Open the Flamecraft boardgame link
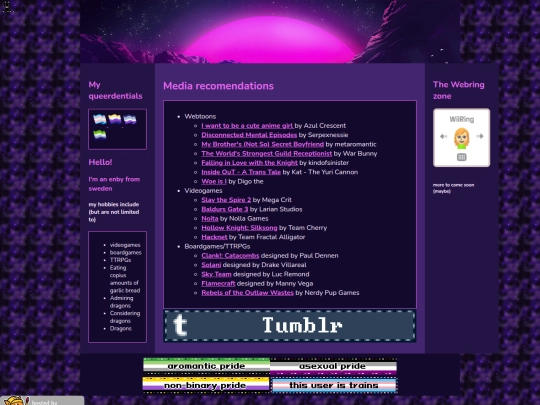 (218, 284)
